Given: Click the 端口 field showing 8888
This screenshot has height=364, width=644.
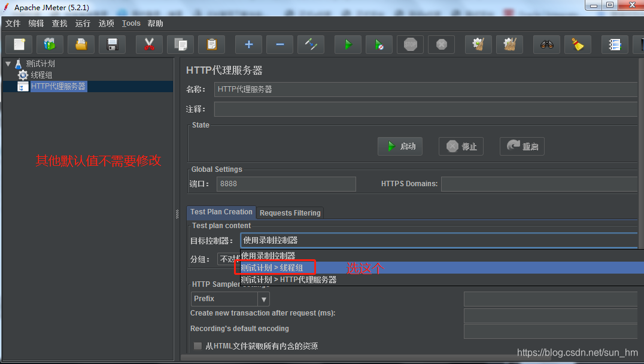Looking at the screenshot, I should pos(286,184).
